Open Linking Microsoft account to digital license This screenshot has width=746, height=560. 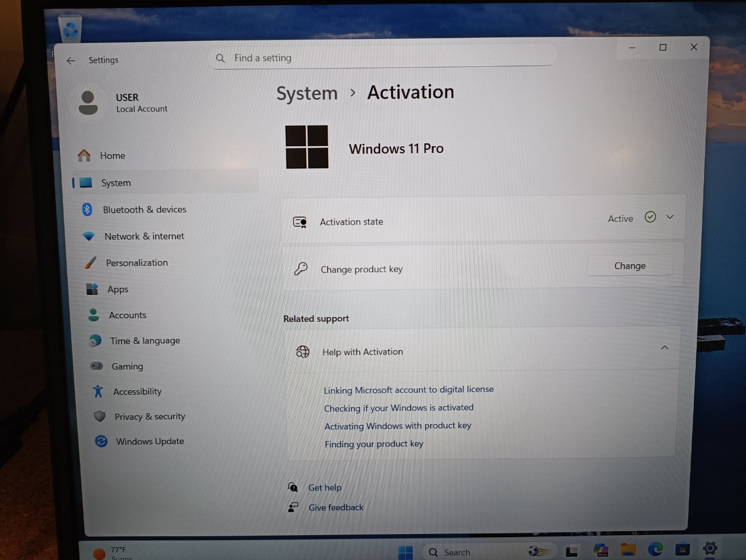[x=409, y=390]
